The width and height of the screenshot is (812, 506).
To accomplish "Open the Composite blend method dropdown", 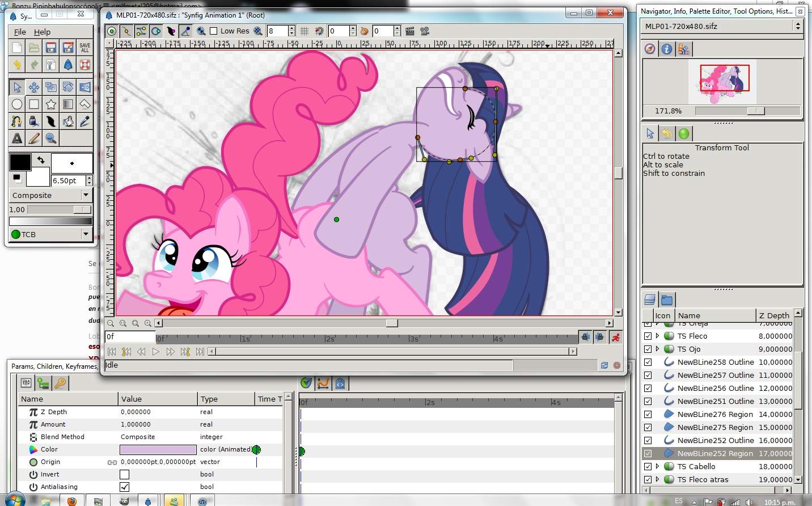I will point(50,195).
